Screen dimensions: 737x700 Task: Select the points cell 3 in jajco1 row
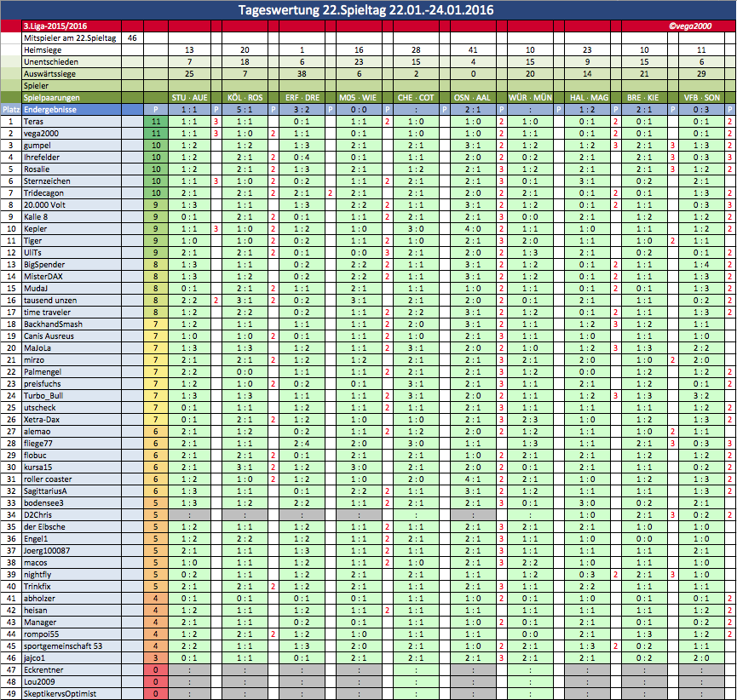156,658
